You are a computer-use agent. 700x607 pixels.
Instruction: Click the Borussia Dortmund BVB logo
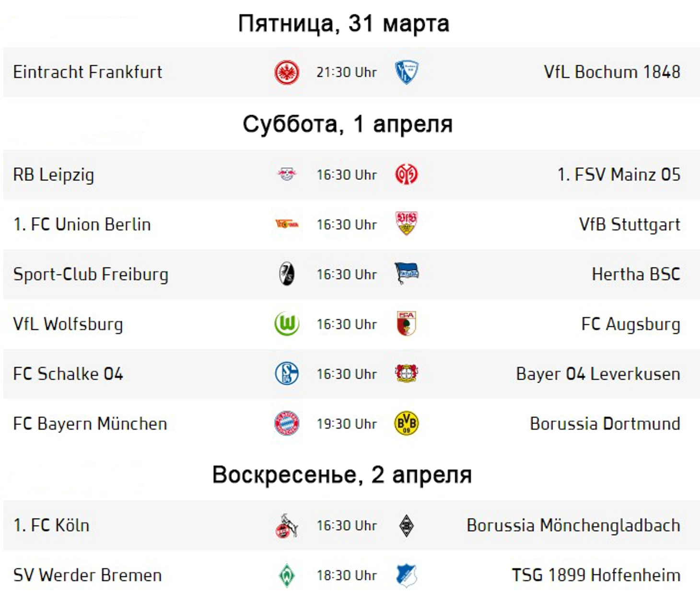coord(406,424)
